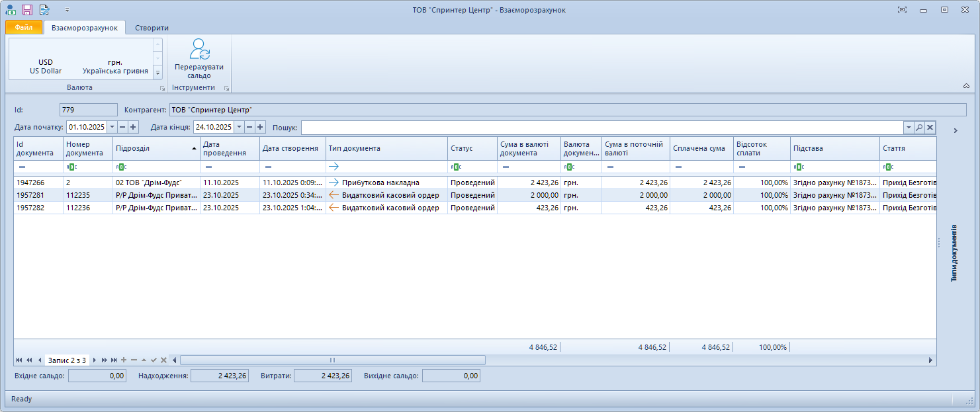Jump to the last record in navigator
The height and width of the screenshot is (412, 980).
click(114, 360)
